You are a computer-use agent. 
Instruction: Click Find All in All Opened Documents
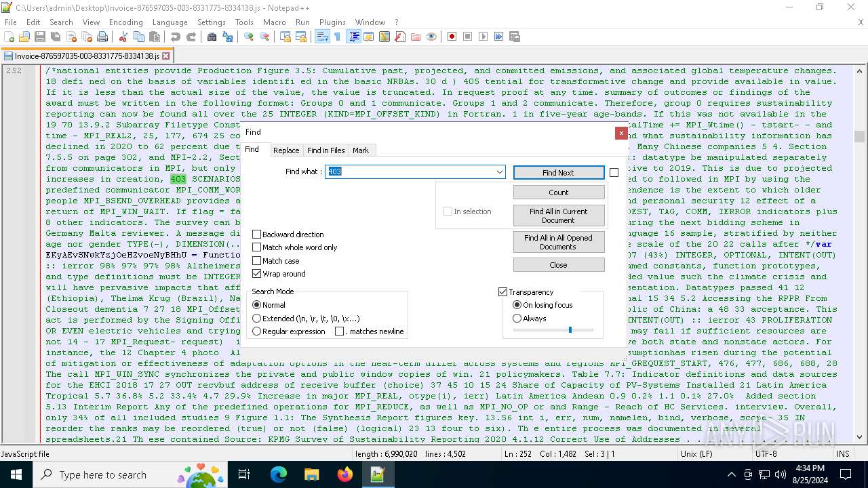point(558,242)
